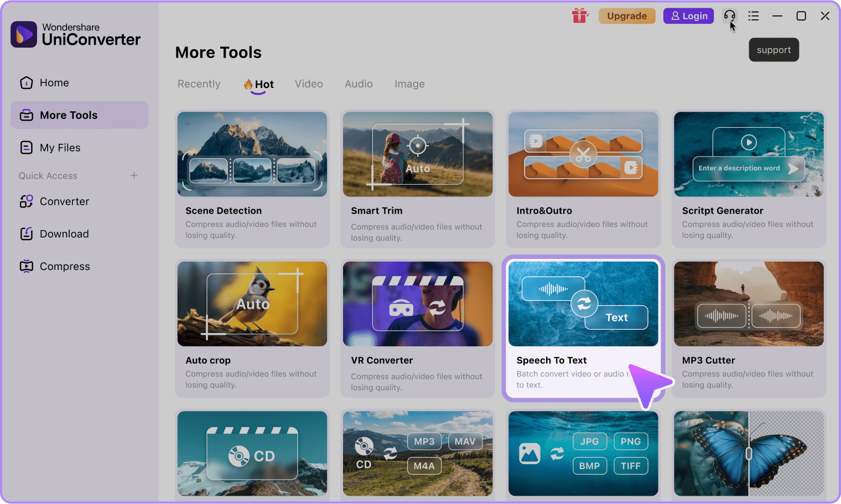Select More Tools in sidebar
This screenshot has width=841, height=504.
[79, 115]
